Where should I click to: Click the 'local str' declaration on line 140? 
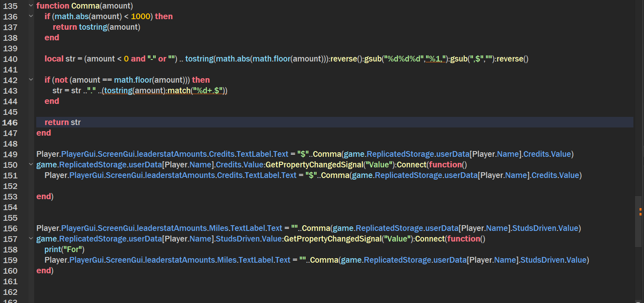[x=60, y=59]
